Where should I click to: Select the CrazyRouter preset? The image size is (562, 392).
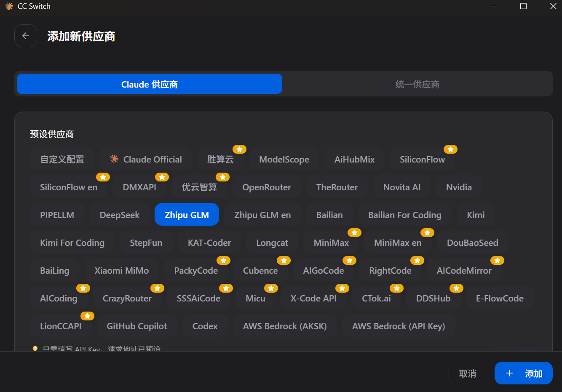127,298
